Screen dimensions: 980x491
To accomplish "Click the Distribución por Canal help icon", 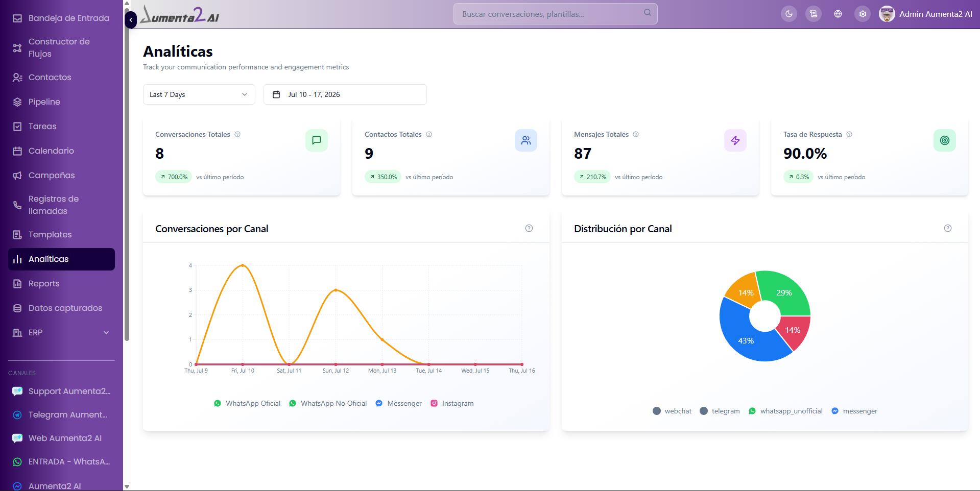I will pyautogui.click(x=948, y=228).
